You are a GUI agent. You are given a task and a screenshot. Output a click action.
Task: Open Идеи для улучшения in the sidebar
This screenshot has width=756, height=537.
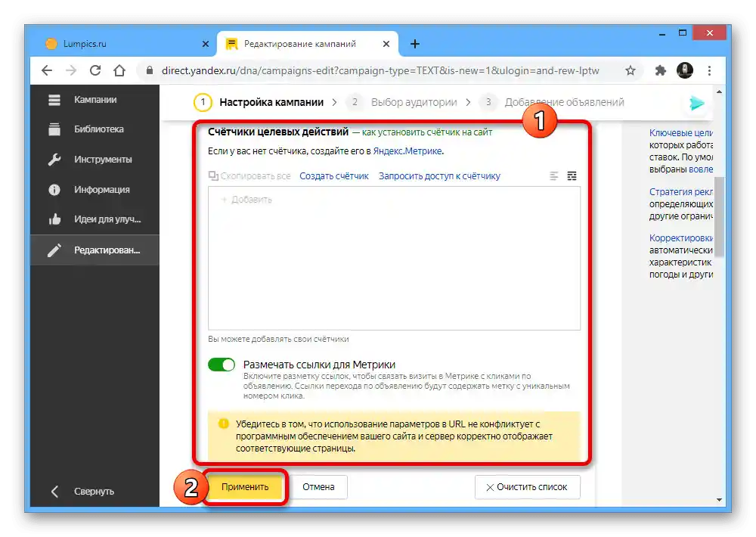tap(94, 219)
